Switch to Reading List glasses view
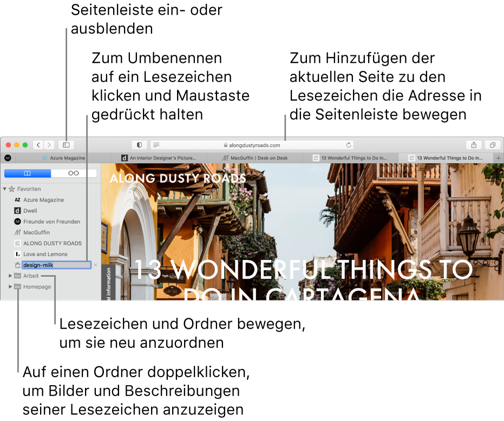The image size is (504, 421). [74, 173]
